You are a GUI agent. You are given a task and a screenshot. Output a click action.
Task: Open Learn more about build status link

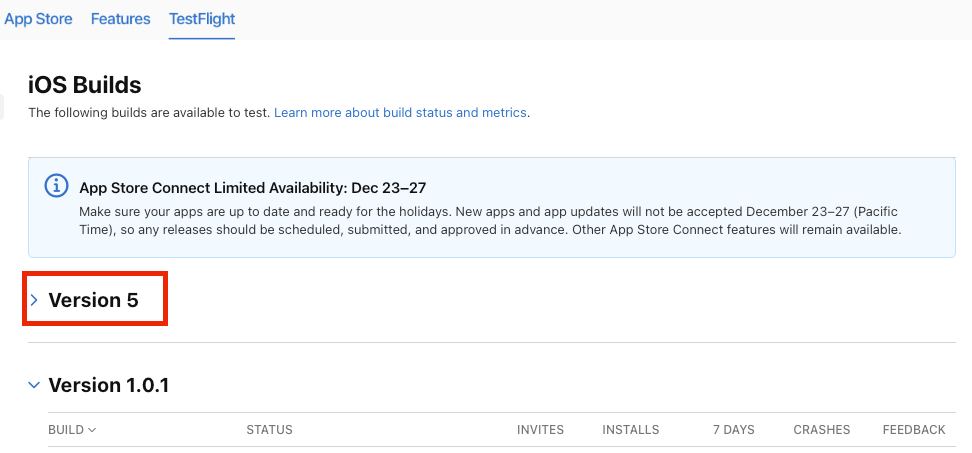pyautogui.click(x=400, y=113)
